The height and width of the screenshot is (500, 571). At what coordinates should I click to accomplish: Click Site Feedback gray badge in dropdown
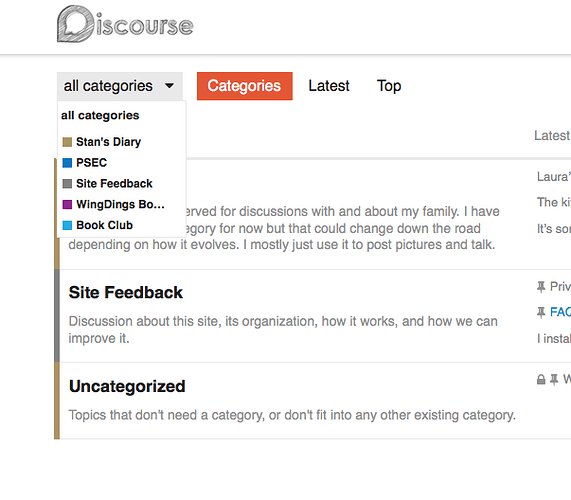[x=67, y=184]
